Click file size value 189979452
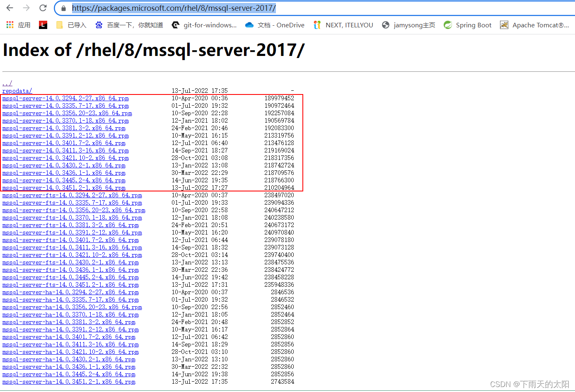Screen dimensions: 575x392 [x=279, y=98]
